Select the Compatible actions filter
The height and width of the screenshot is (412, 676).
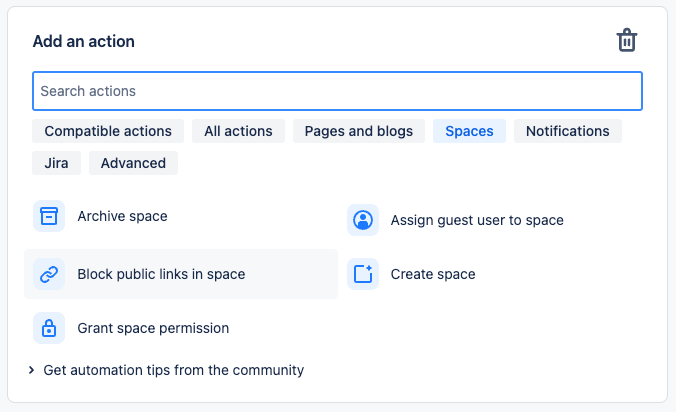click(x=108, y=131)
